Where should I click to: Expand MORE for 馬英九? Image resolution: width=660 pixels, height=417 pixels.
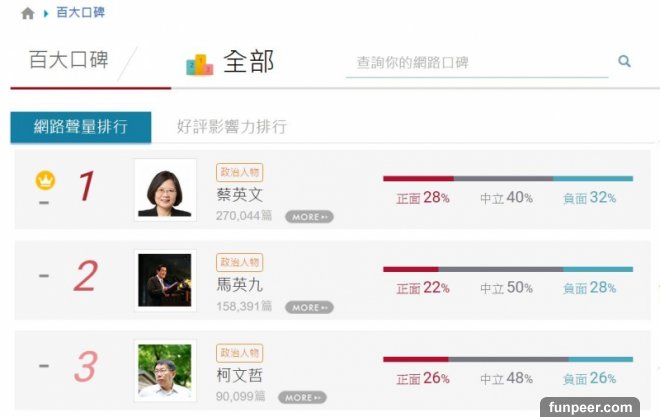click(x=309, y=307)
